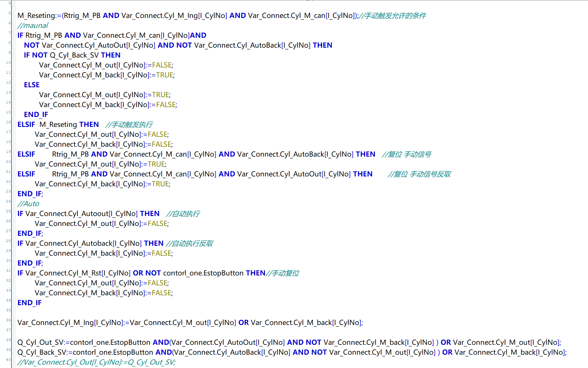The width and height of the screenshot is (588, 368).
Task: Click the ELSE keyword on line 12
Action: (x=32, y=85)
